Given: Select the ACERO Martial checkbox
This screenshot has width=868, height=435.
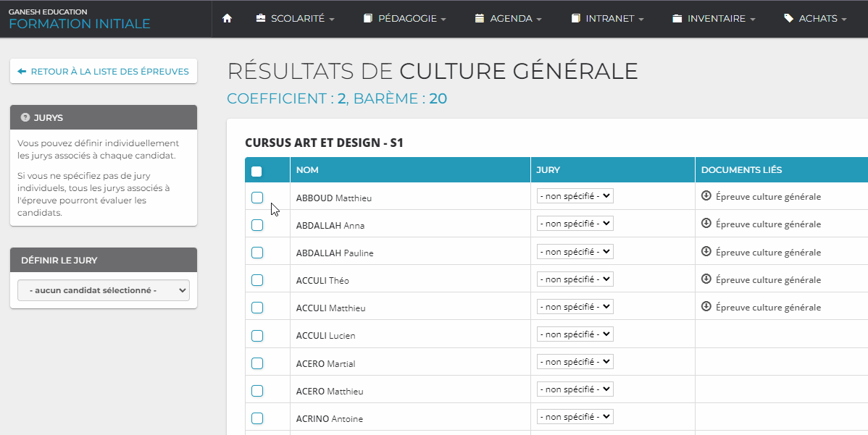Looking at the screenshot, I should [x=257, y=363].
